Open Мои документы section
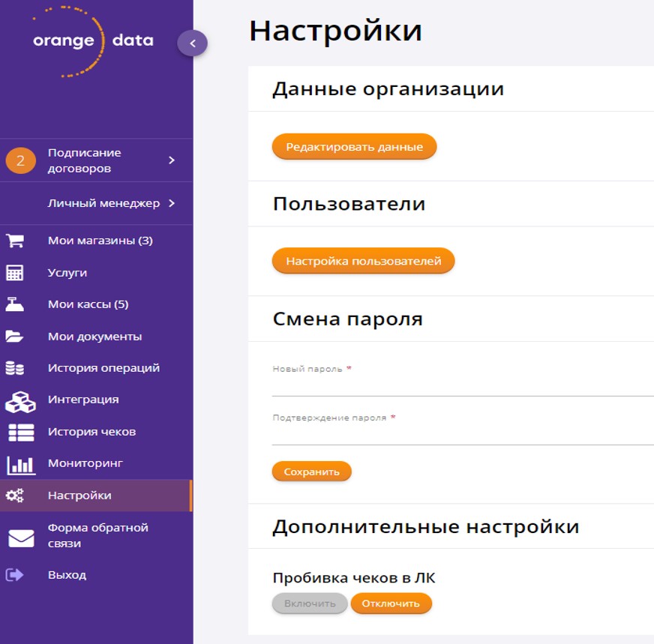This screenshot has width=654, height=644. (96, 336)
